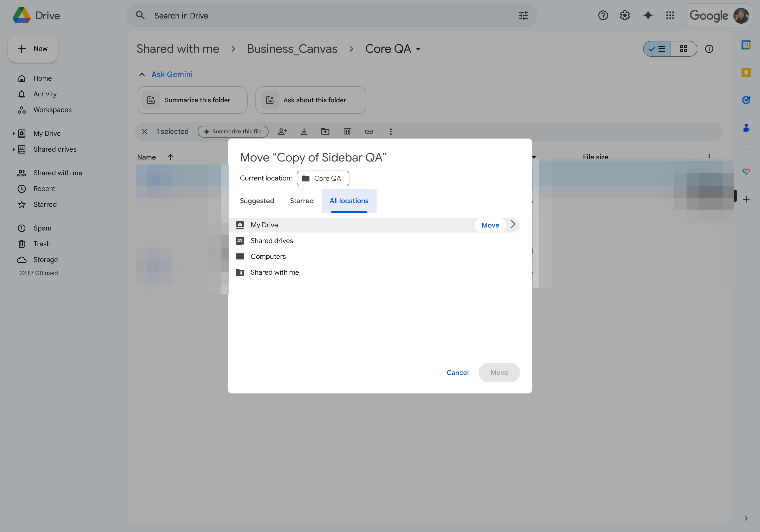Click the Core QA current location chip
Viewport: 760px width, 532px height.
tap(323, 178)
